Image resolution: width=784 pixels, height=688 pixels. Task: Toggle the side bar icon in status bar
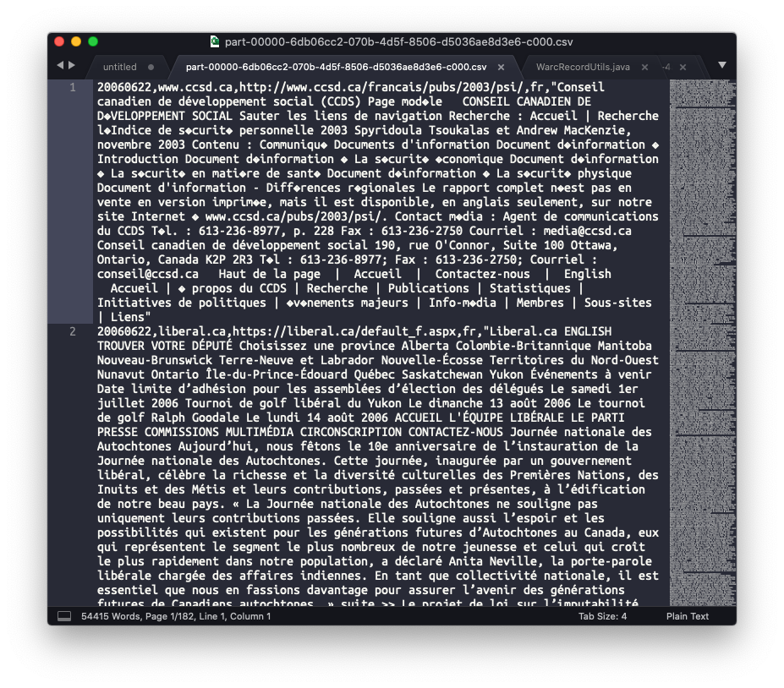point(64,616)
